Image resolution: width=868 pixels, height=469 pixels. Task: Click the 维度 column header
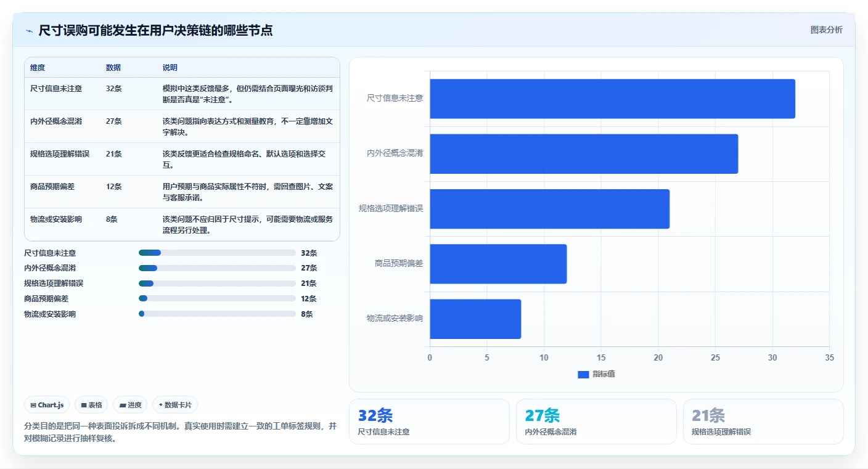click(x=38, y=68)
